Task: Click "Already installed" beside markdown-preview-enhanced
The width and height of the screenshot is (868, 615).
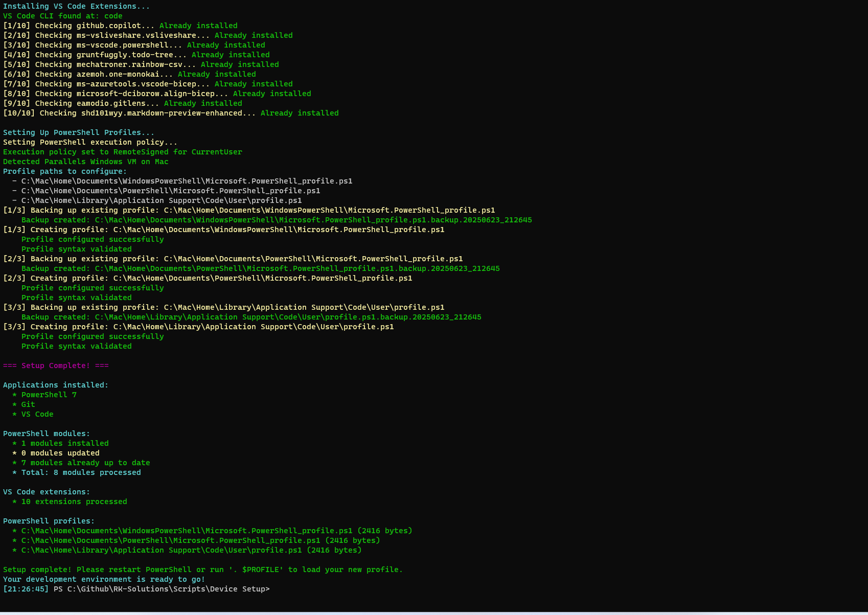Action: (299, 113)
